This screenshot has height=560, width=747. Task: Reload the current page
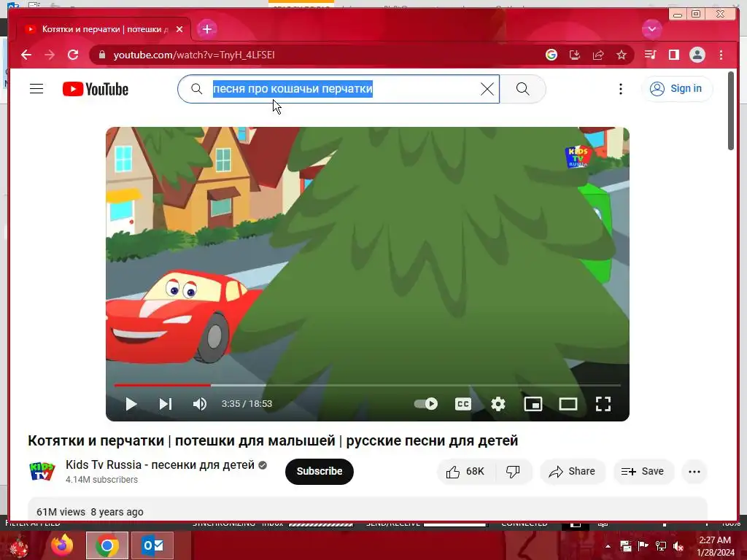coord(73,55)
